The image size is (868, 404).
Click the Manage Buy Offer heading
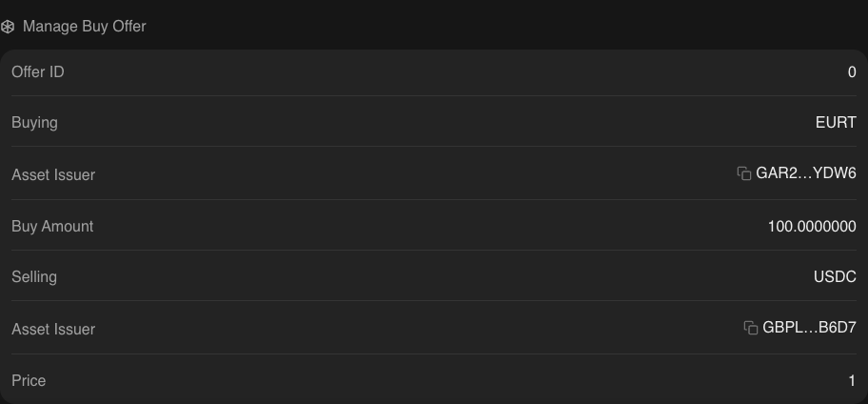click(x=84, y=27)
